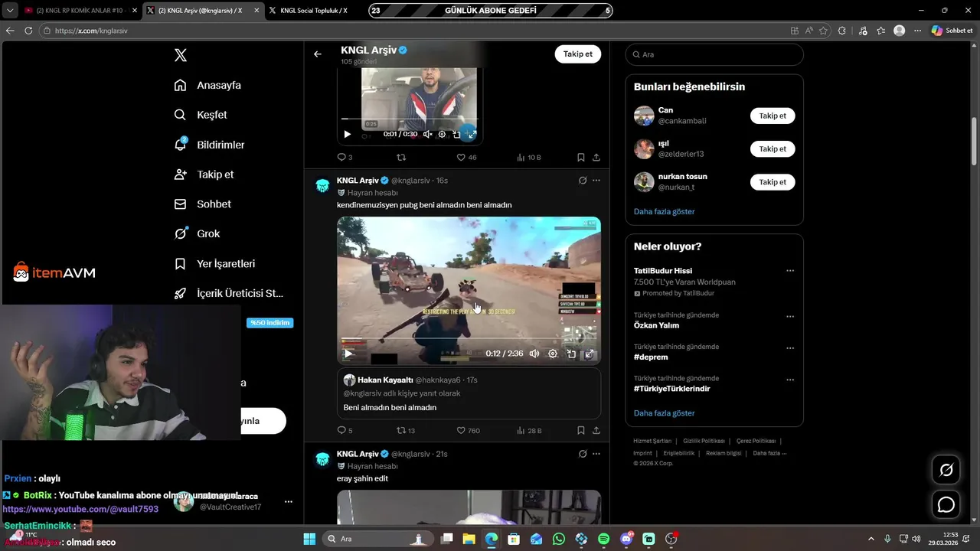Screen dimensions: 980x551
Task: Open Özkan Yalım trend options menu
Action: tap(790, 316)
